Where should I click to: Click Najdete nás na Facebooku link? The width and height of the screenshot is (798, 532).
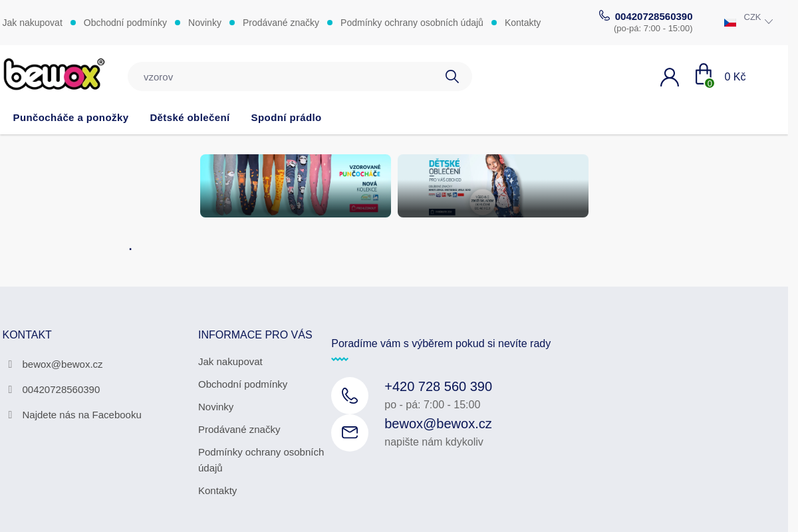tap(81, 415)
